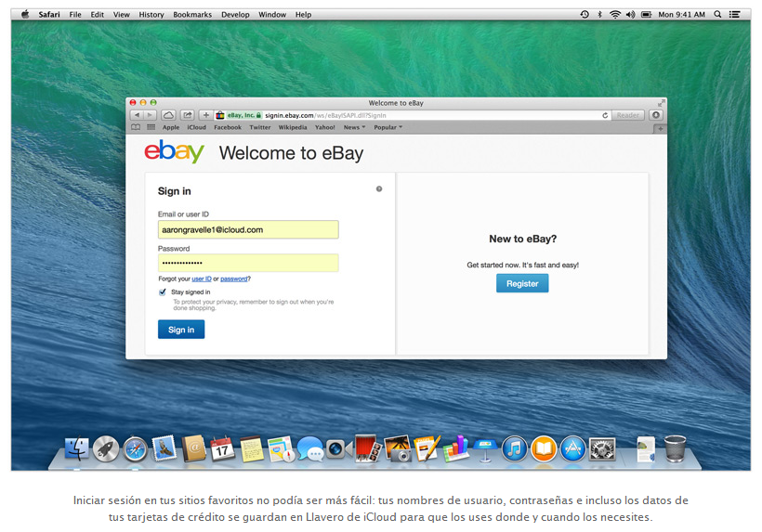Open Notes in the Dock
Image resolution: width=762 pixels, height=532 pixels.
point(252,449)
